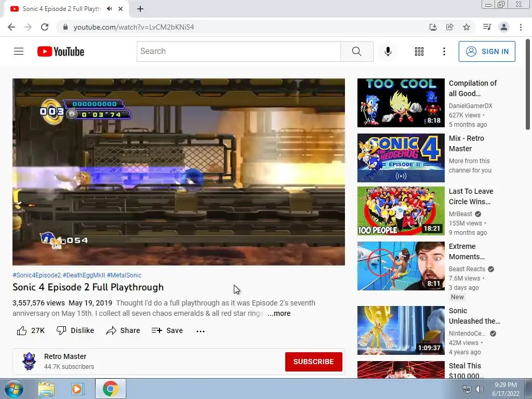The height and width of the screenshot is (399, 532).
Task: Open the network tray icon
Action: tap(467, 389)
